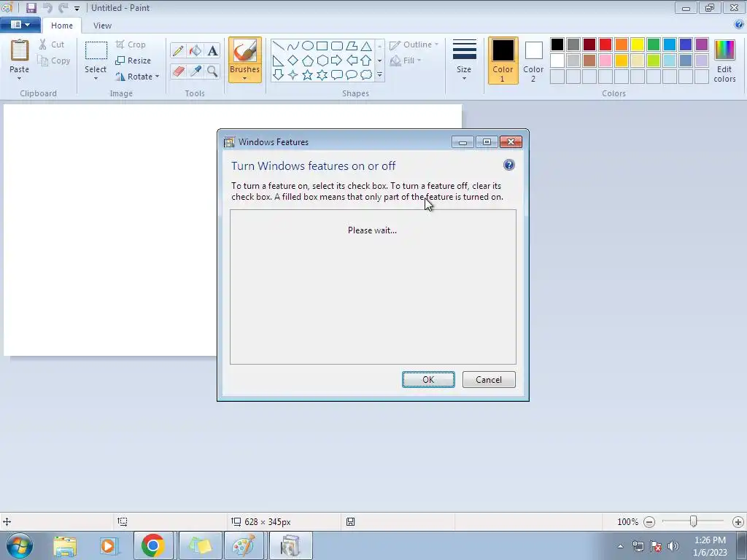
Task: Select the Color picker eyedropper tool
Action: click(196, 71)
